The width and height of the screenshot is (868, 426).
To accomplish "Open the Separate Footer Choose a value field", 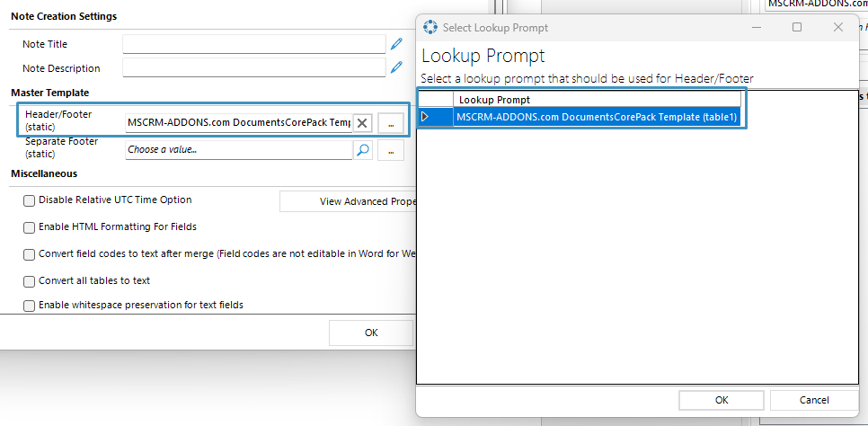I will point(239,149).
